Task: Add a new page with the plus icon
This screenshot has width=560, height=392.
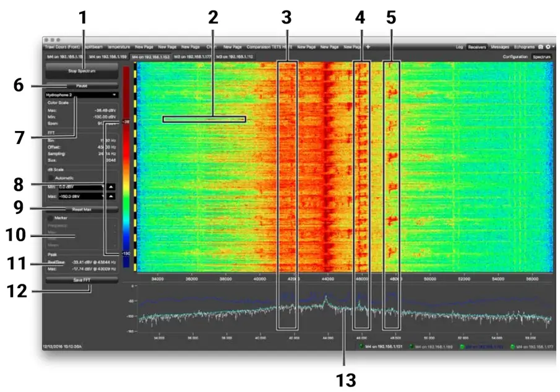Action: coord(368,47)
